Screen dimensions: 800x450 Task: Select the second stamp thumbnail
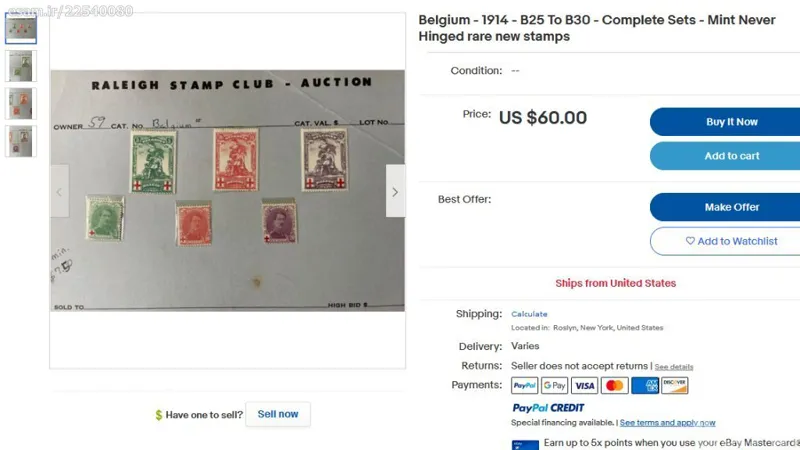(21, 66)
